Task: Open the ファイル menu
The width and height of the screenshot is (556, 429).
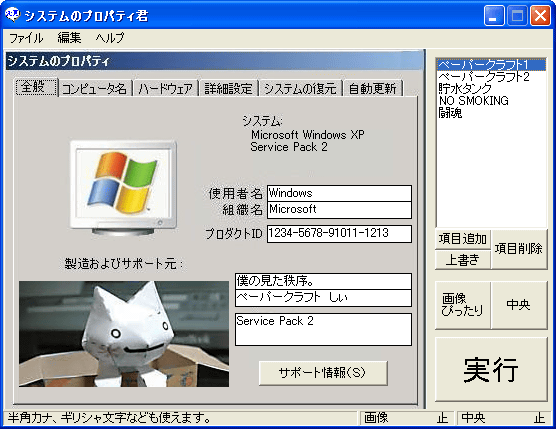Action: pyautogui.click(x=26, y=38)
